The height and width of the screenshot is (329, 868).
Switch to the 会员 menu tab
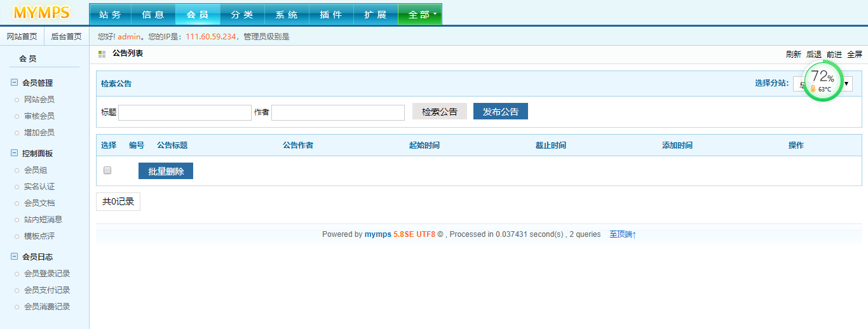click(x=198, y=15)
